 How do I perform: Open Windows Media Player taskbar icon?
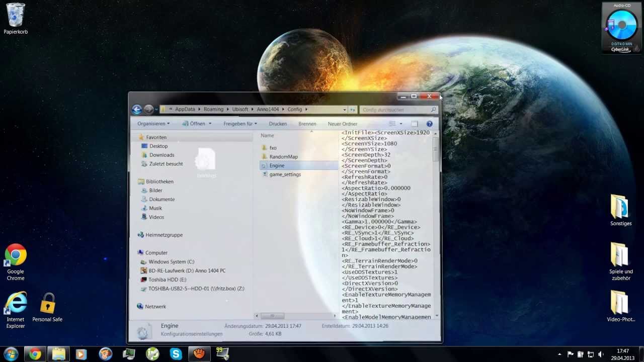[81, 354]
